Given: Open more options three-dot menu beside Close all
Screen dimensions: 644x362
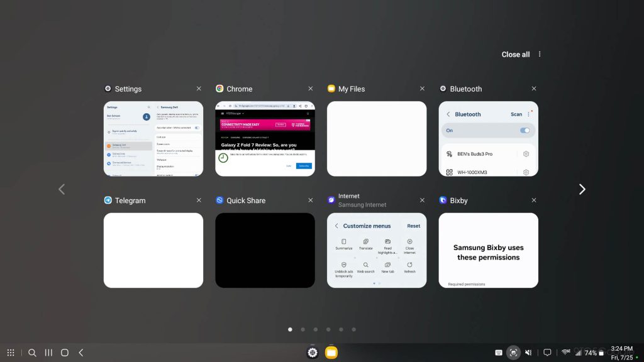Looking at the screenshot, I should pyautogui.click(x=540, y=54).
